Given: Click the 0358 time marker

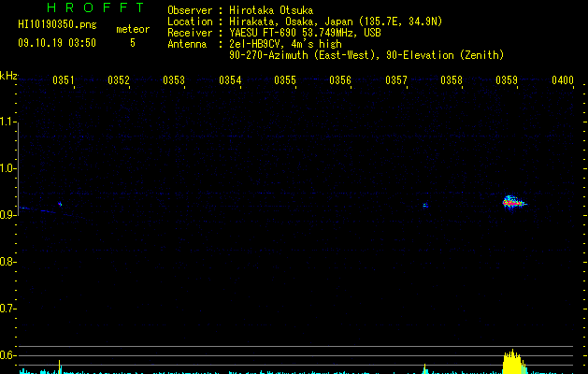Looking at the screenshot, I should (x=452, y=80).
